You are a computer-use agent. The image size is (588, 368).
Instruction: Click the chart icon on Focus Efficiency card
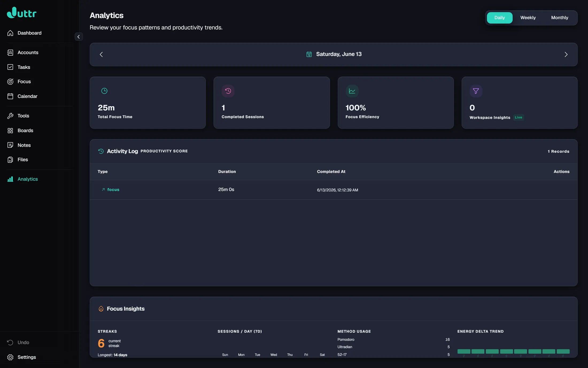(x=352, y=91)
